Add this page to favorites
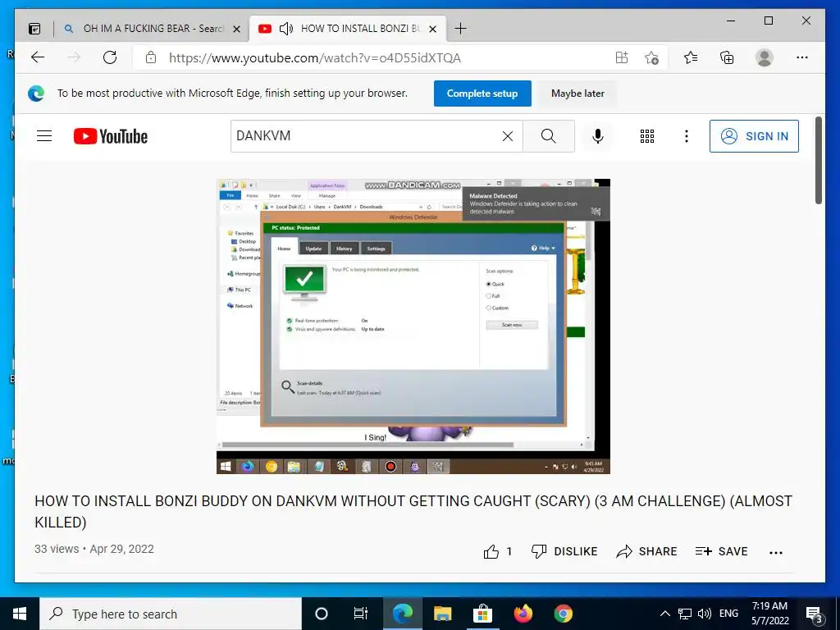840x630 pixels. click(x=651, y=57)
